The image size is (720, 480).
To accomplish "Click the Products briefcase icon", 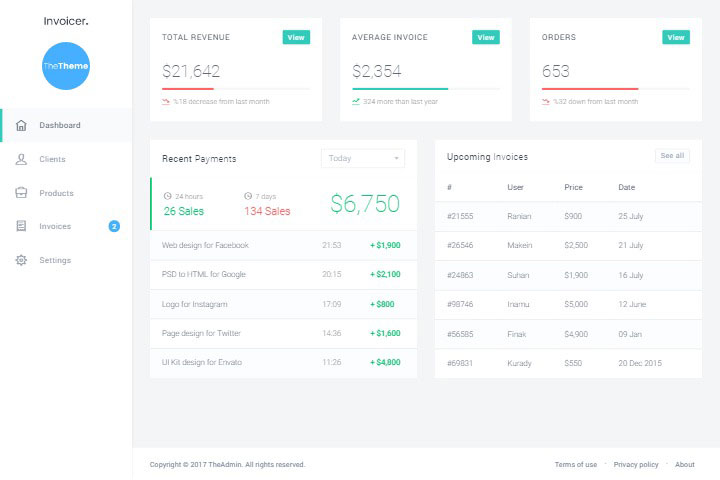I will click(21, 193).
